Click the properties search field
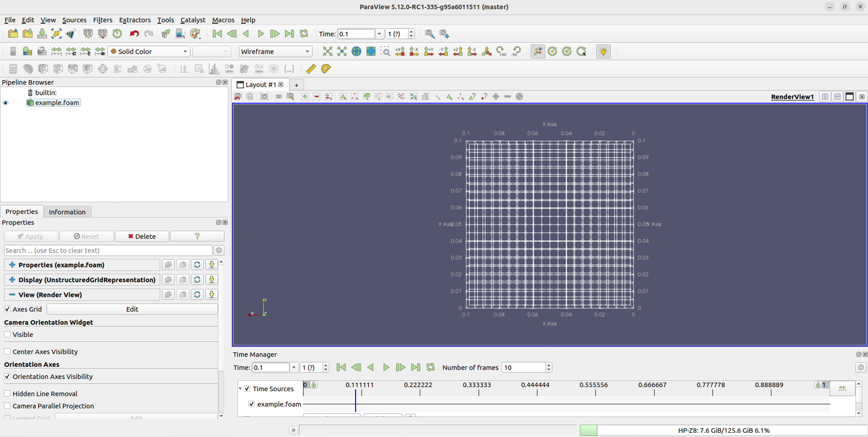The image size is (868, 437). [x=108, y=250]
